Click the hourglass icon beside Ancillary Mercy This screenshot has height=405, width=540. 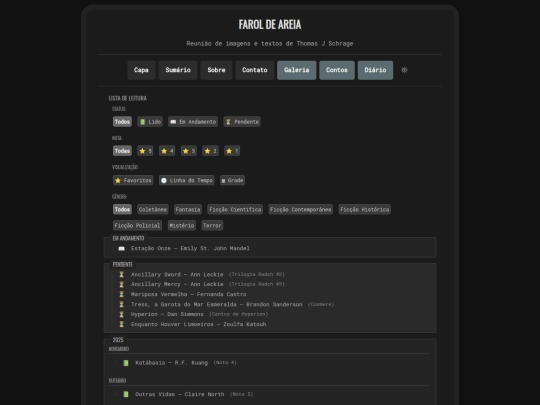click(122, 284)
